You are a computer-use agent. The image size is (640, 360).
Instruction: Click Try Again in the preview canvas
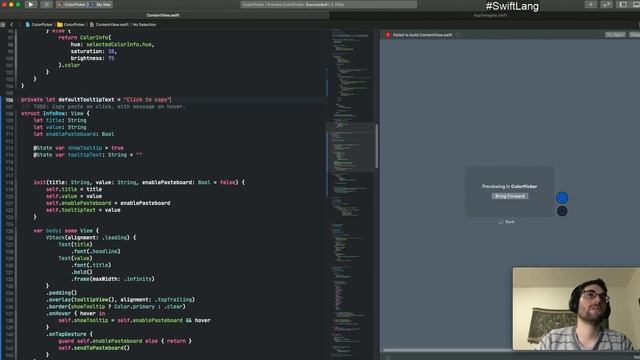615,35
